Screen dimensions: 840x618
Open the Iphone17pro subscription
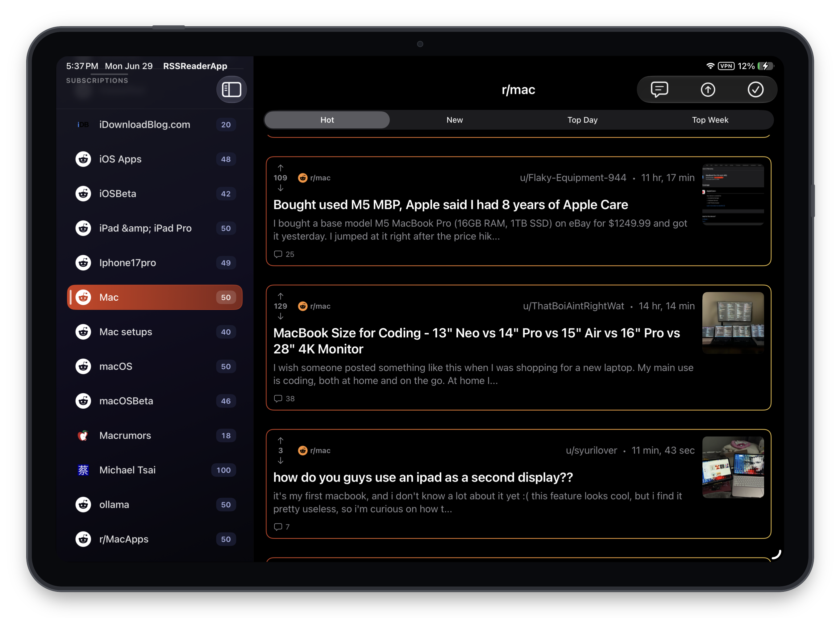coord(155,263)
